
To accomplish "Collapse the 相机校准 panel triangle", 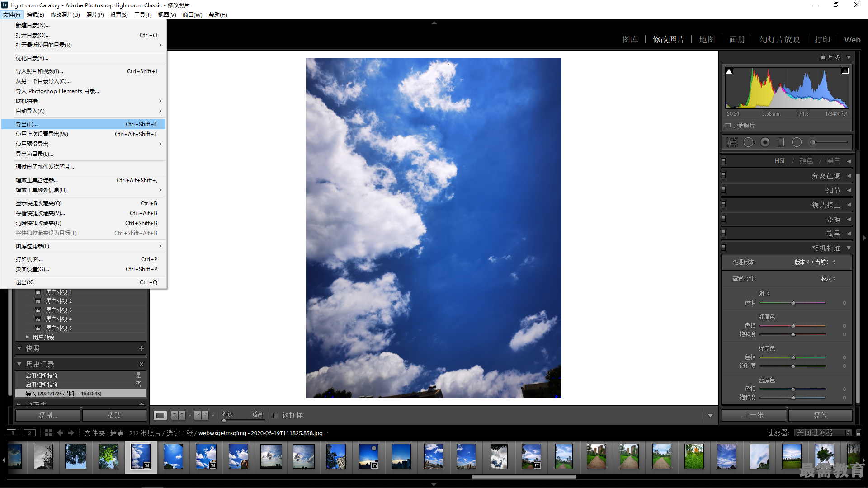I will pos(849,248).
